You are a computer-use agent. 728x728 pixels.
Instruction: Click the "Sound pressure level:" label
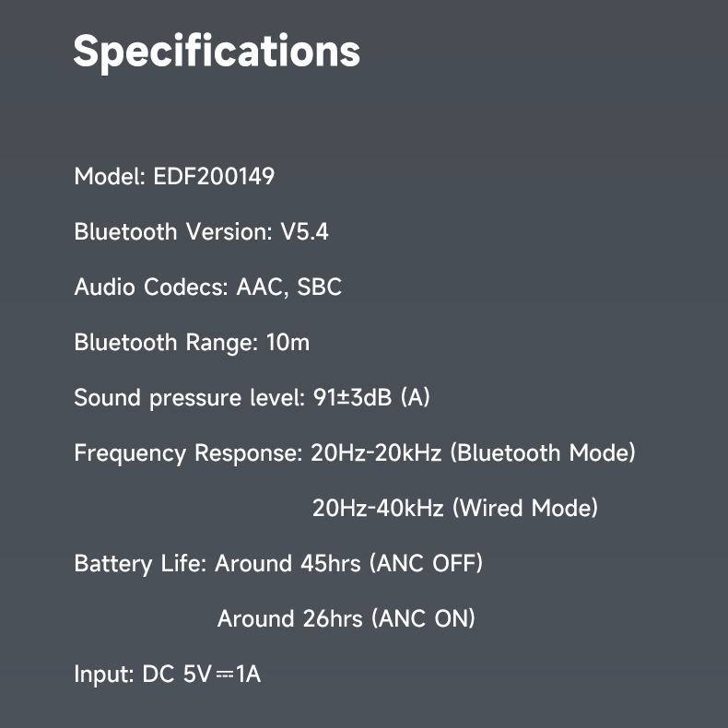pyautogui.click(x=189, y=397)
